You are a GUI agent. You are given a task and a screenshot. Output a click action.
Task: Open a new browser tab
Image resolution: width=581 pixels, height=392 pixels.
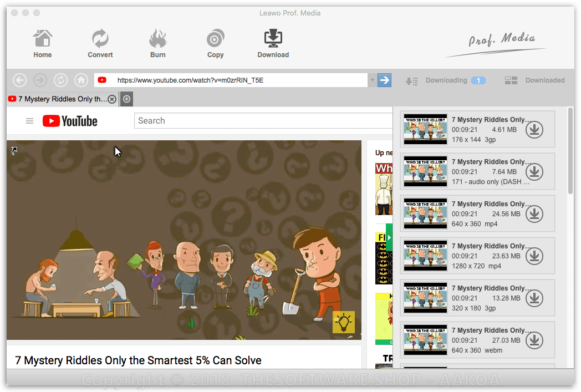(126, 99)
